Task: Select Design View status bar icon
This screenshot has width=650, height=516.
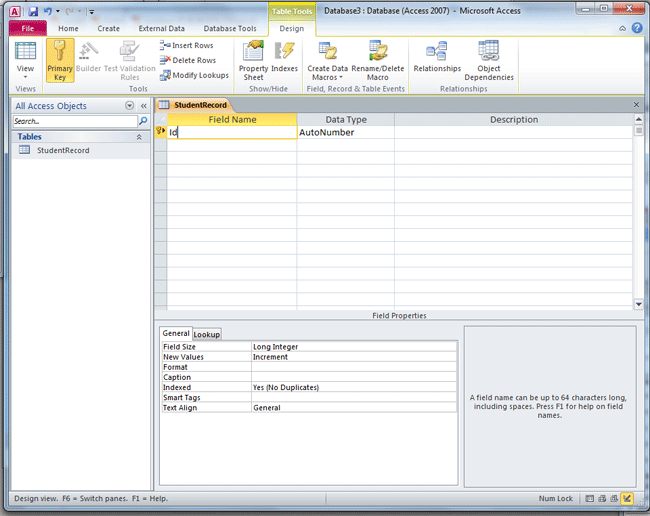Action: 627,499
